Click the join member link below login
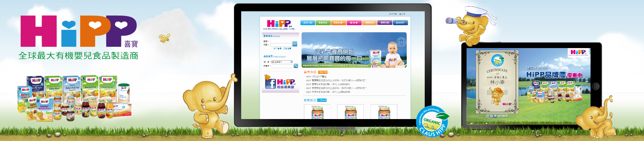Screen dimensions: 644x141 277,48
